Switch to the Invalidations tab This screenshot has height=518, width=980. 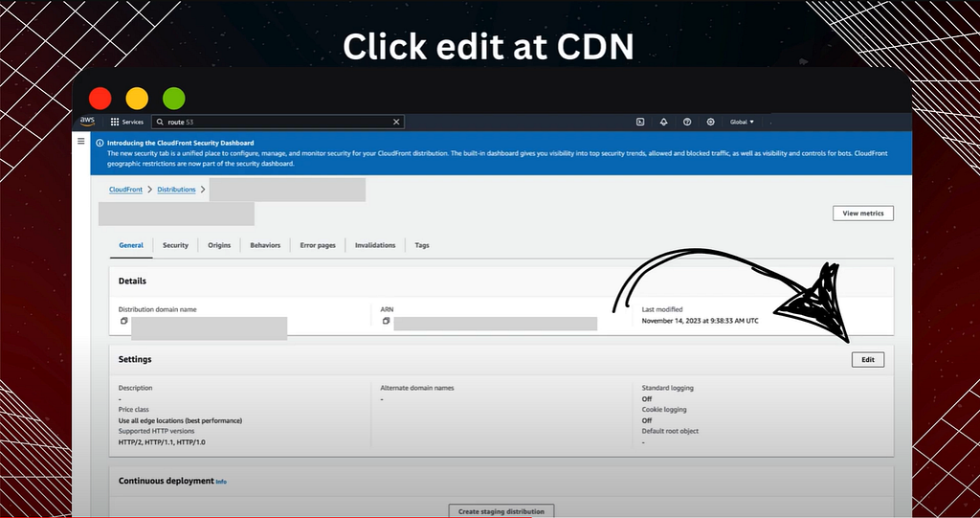point(375,245)
